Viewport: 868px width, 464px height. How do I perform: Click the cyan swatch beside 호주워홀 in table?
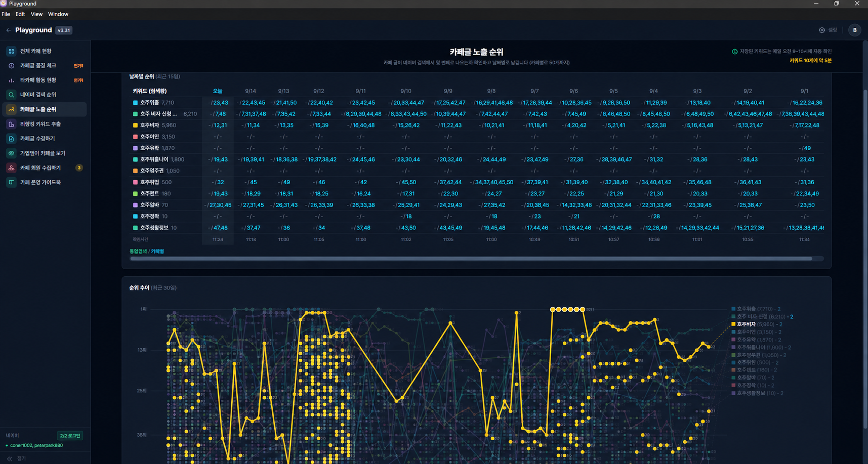(135, 103)
